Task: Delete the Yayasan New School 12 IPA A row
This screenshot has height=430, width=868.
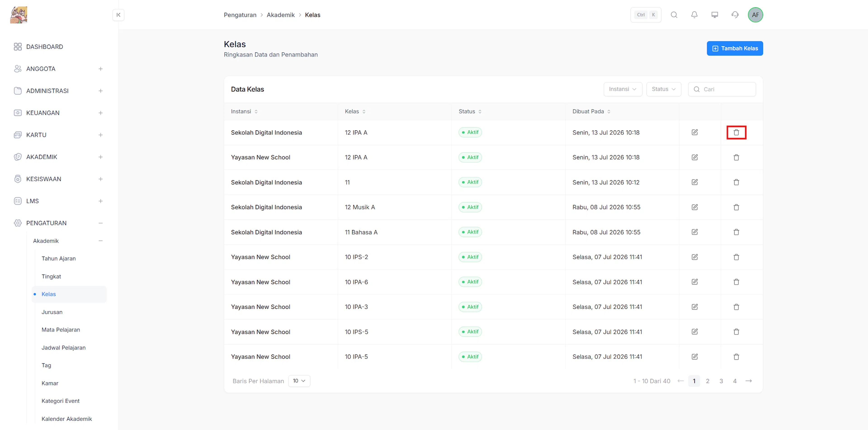Action: [x=736, y=157]
